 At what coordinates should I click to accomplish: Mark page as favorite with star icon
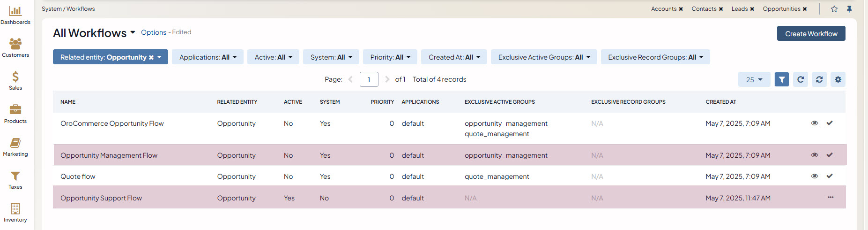834,9
